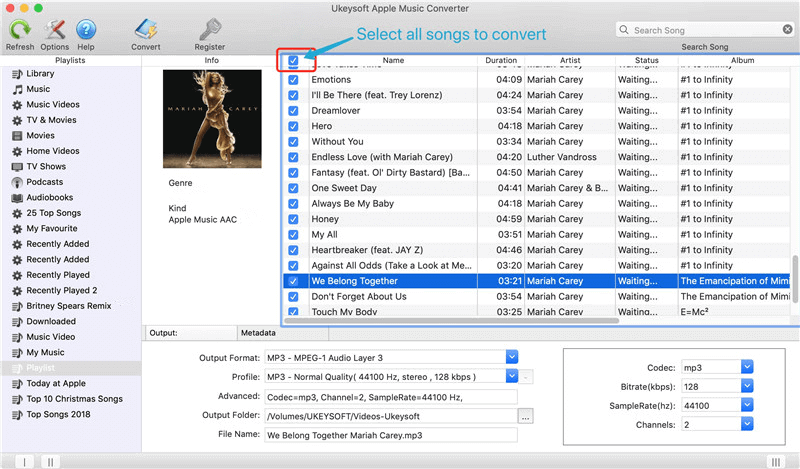
Task: Clear the search field with the X icon
Action: click(788, 30)
